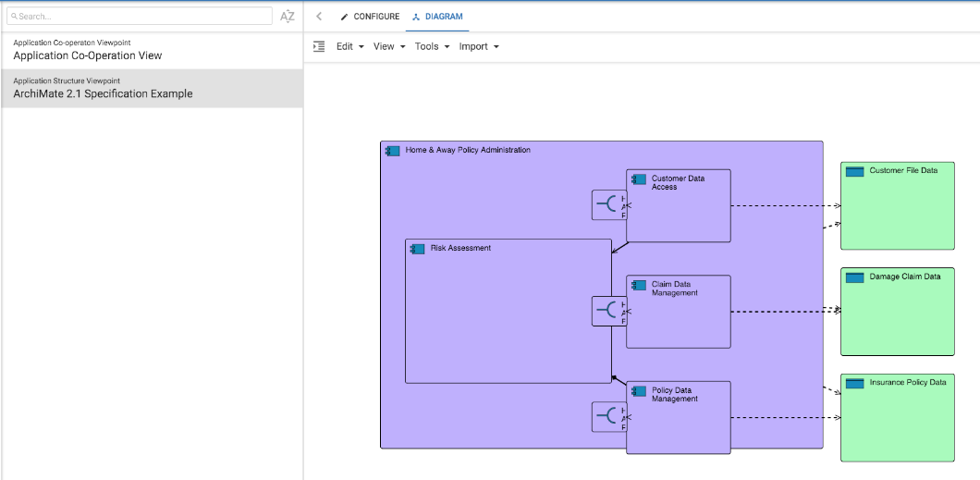Click the Risk Assessment component icon

[x=417, y=249]
